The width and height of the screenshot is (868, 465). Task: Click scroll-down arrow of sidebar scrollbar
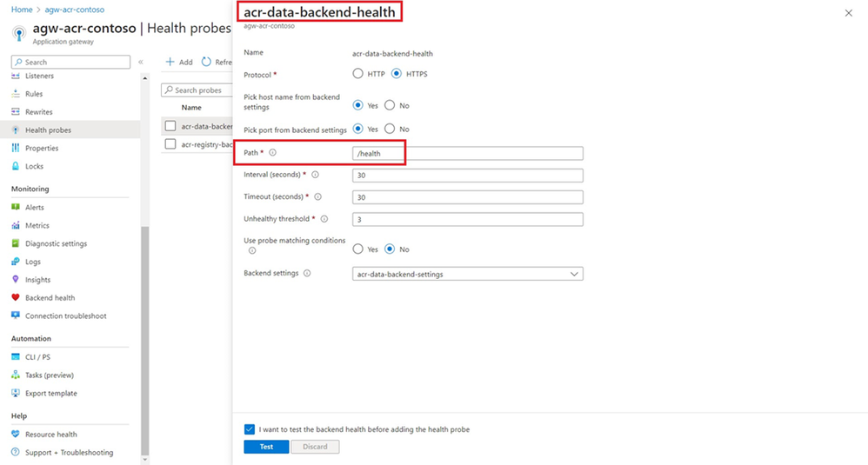[145, 460]
